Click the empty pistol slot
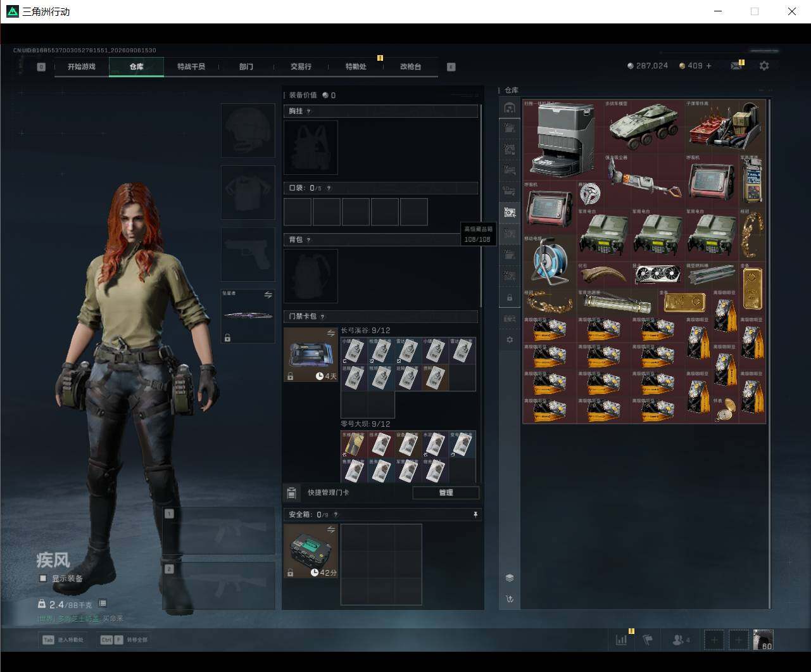This screenshot has width=811, height=672. [x=248, y=255]
